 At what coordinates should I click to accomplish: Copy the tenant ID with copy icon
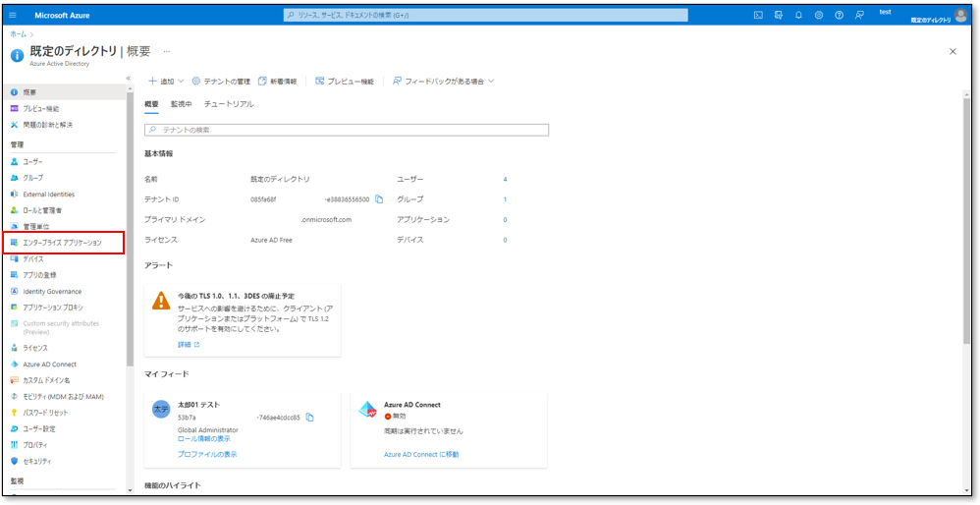click(379, 199)
